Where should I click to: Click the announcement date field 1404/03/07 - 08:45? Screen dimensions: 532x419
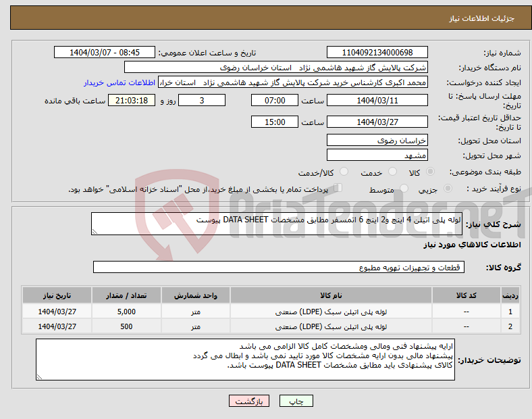[105, 53]
